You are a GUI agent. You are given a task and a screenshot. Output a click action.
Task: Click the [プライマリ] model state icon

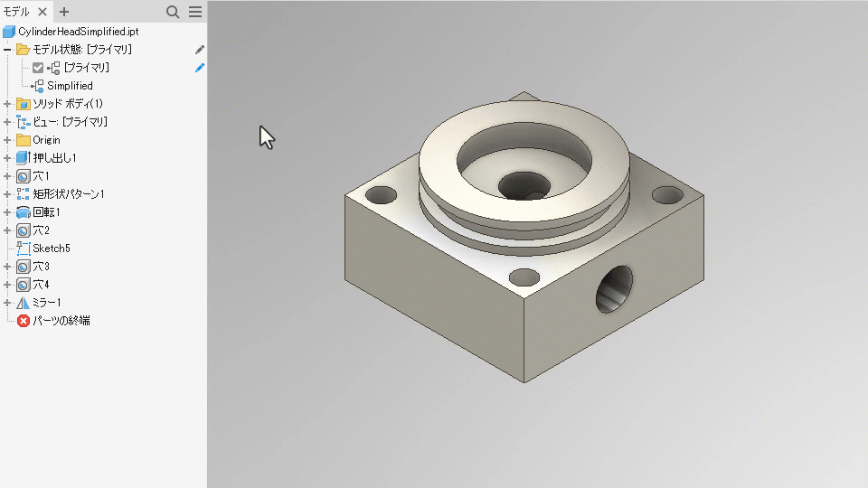point(53,68)
